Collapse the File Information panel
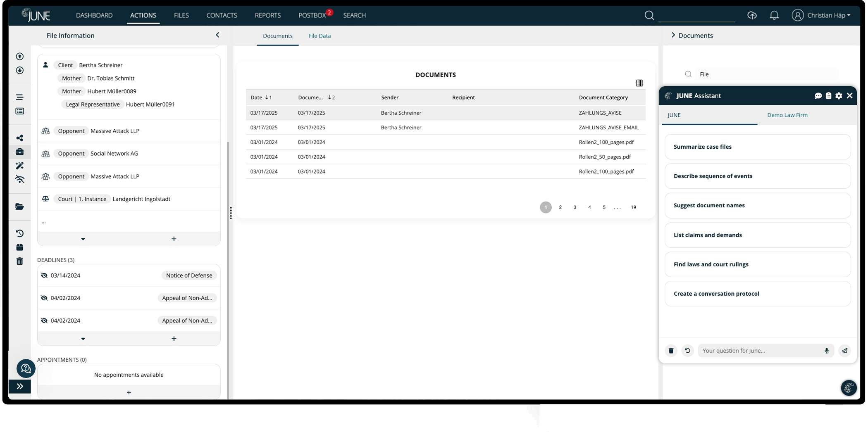Image resolution: width=868 pixels, height=432 pixels. (217, 35)
